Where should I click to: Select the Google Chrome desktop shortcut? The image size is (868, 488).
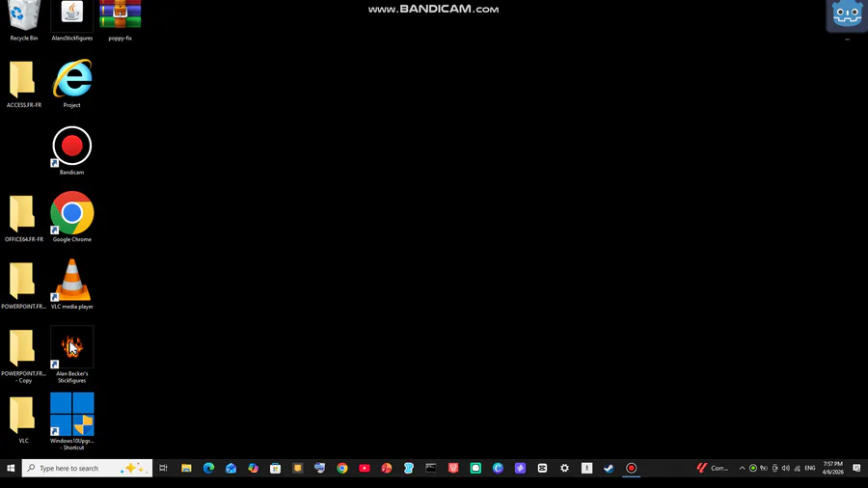click(72, 217)
